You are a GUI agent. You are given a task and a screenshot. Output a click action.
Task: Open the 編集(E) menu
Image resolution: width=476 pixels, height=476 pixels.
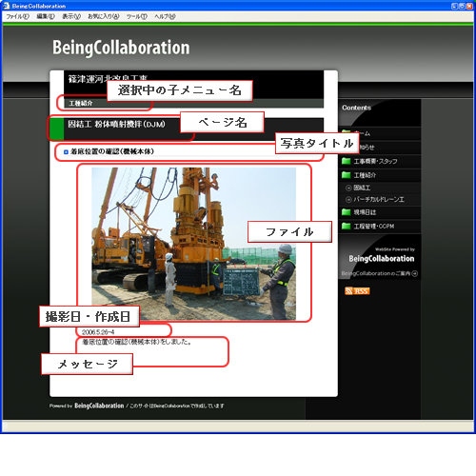(x=46, y=16)
